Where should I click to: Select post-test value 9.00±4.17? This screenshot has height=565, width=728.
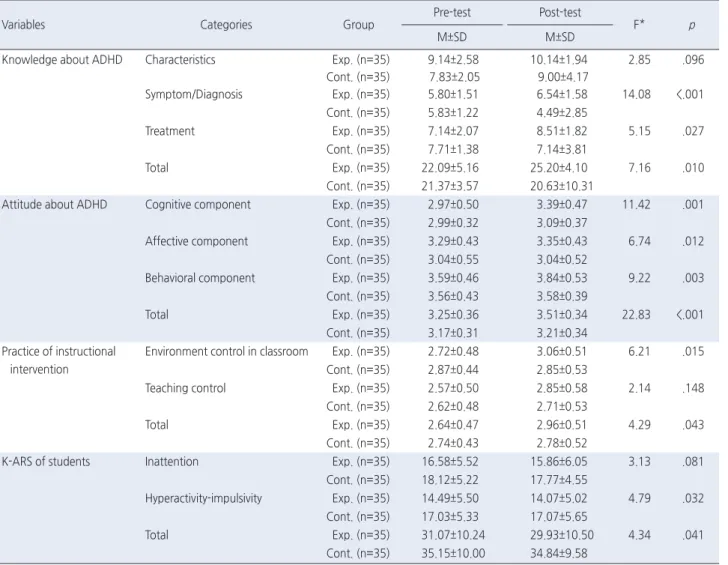563,77
